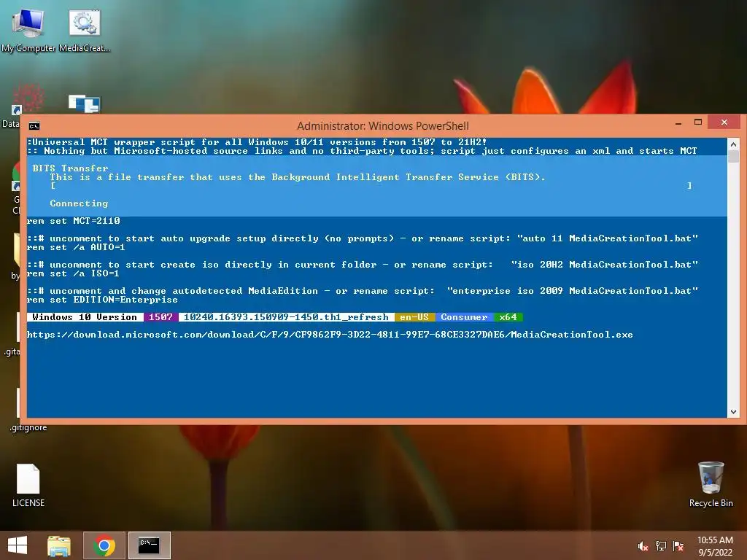Click the console scrollbar up arrow

tap(733, 144)
